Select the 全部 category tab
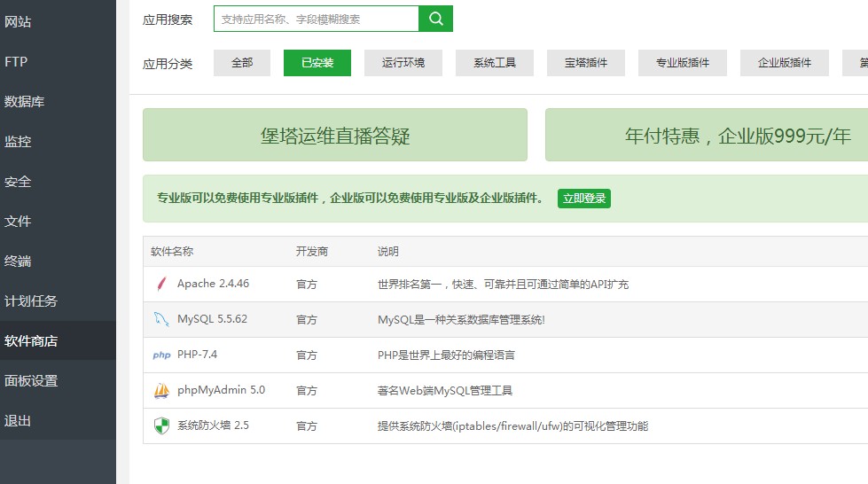The width and height of the screenshot is (868, 484). coord(242,63)
